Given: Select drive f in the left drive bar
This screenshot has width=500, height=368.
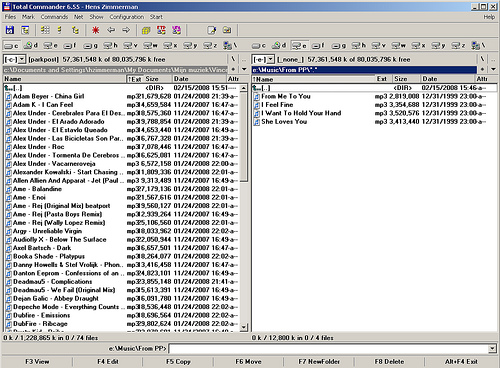Looking at the screenshot, I should point(70,45).
